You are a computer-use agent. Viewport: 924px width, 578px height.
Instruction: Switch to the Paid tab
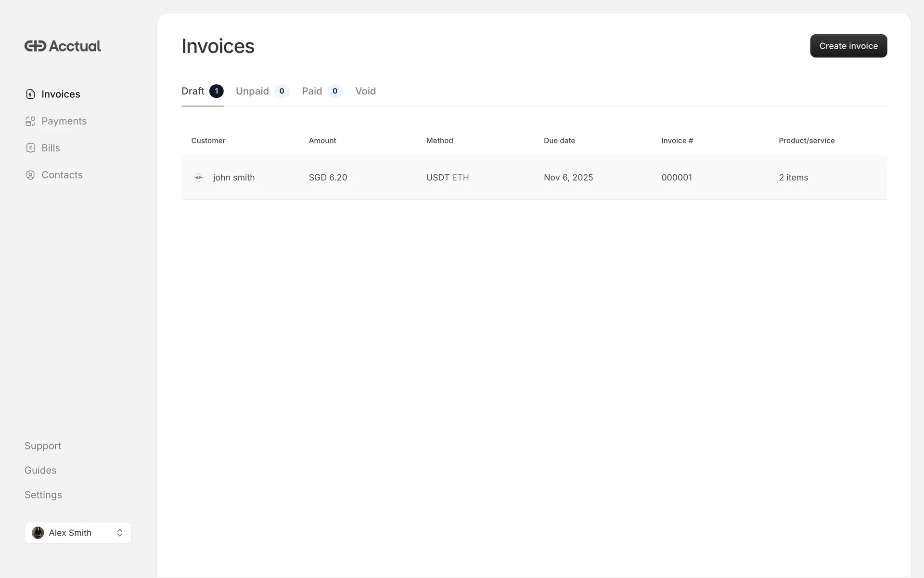(312, 91)
